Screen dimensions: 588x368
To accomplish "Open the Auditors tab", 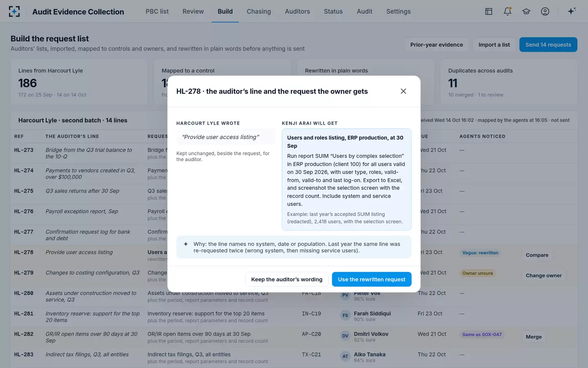I will point(297,11).
